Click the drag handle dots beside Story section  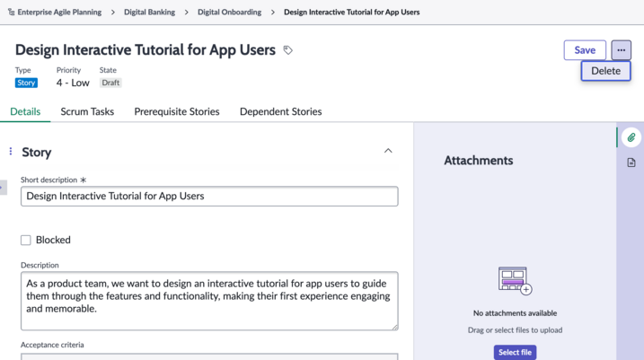click(11, 152)
